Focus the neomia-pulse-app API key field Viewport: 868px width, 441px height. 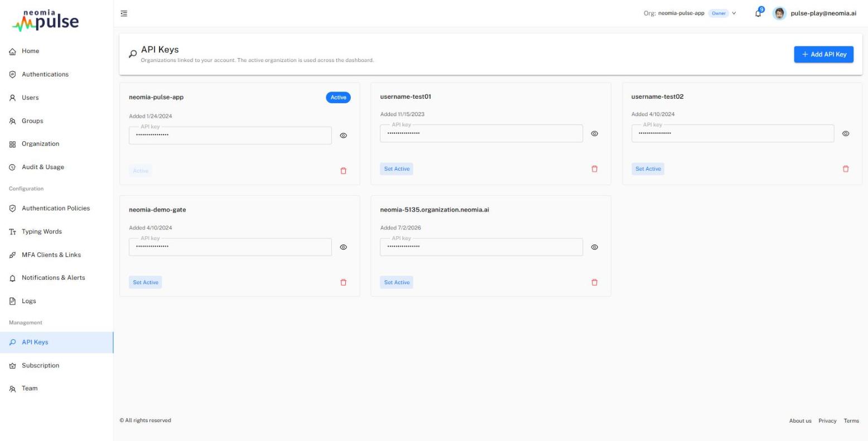pyautogui.click(x=230, y=136)
